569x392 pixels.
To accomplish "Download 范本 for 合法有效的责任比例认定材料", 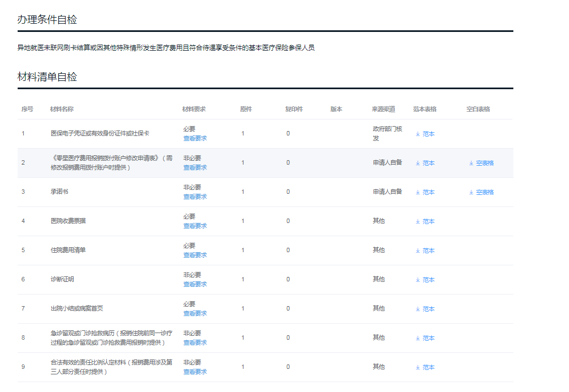I will 428,367.
